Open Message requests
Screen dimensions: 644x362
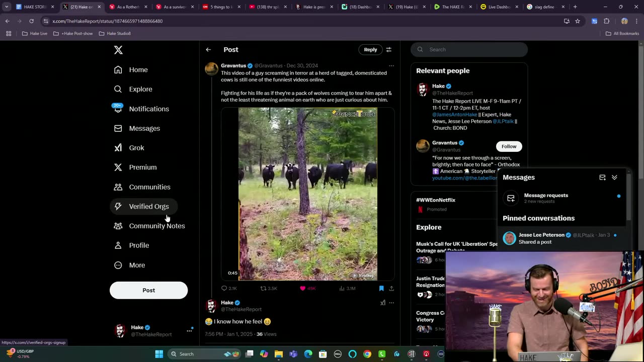[562, 198]
